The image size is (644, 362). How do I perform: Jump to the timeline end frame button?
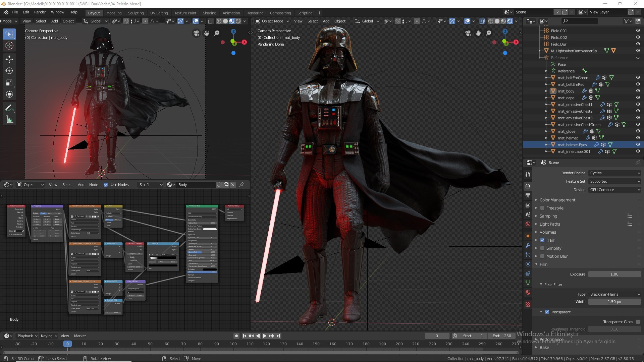click(x=278, y=336)
